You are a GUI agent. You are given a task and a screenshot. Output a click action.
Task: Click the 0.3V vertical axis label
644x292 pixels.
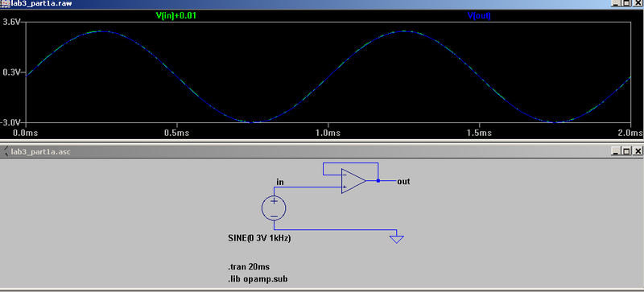[11, 72]
